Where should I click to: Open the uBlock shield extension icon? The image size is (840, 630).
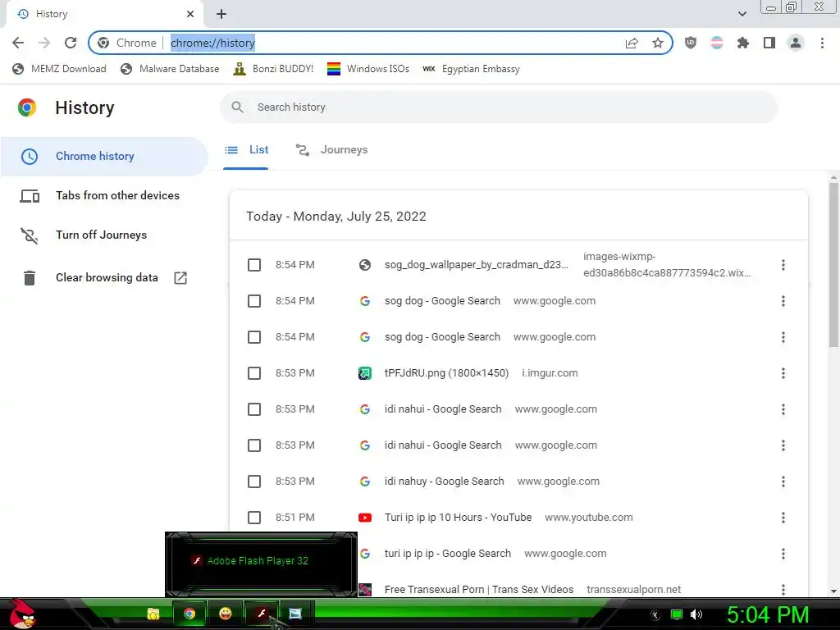(x=691, y=43)
